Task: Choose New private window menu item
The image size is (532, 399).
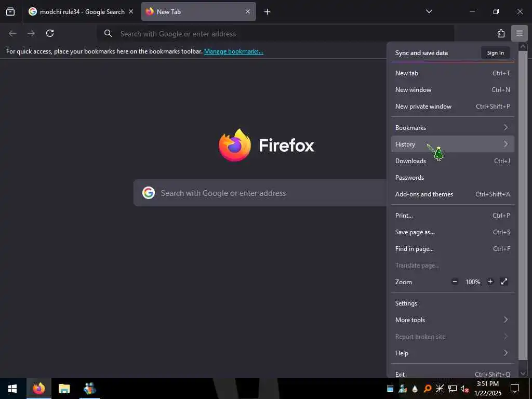Action: pos(453,106)
